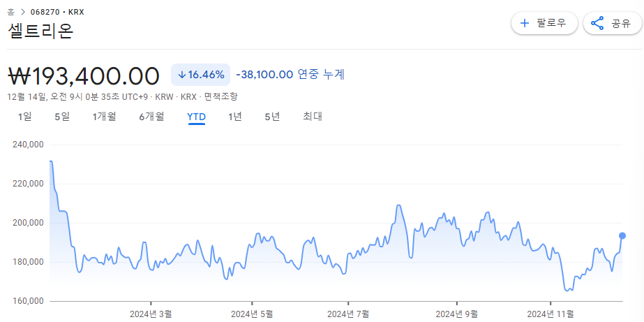The width and height of the screenshot is (644, 322).
Task: Click the plus icon in 팔로우 button
Action: click(525, 23)
